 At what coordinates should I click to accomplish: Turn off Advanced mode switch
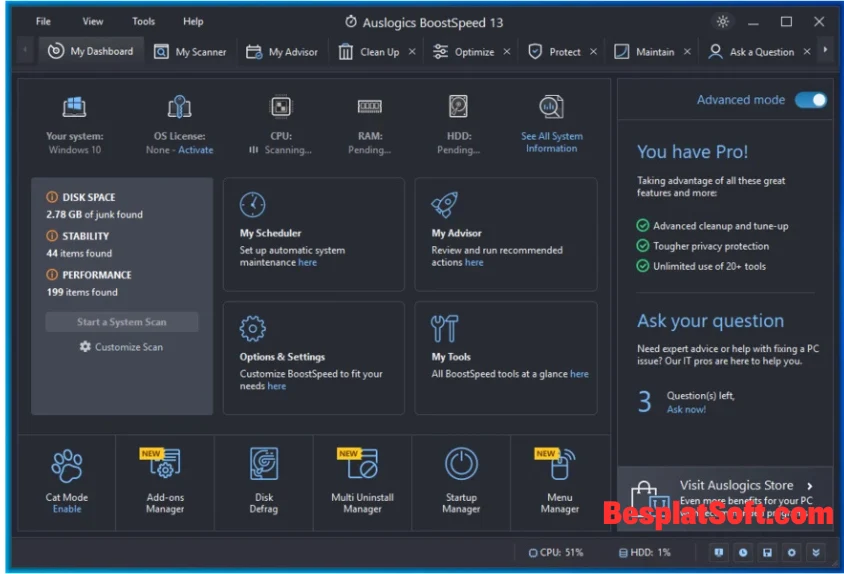pos(811,100)
